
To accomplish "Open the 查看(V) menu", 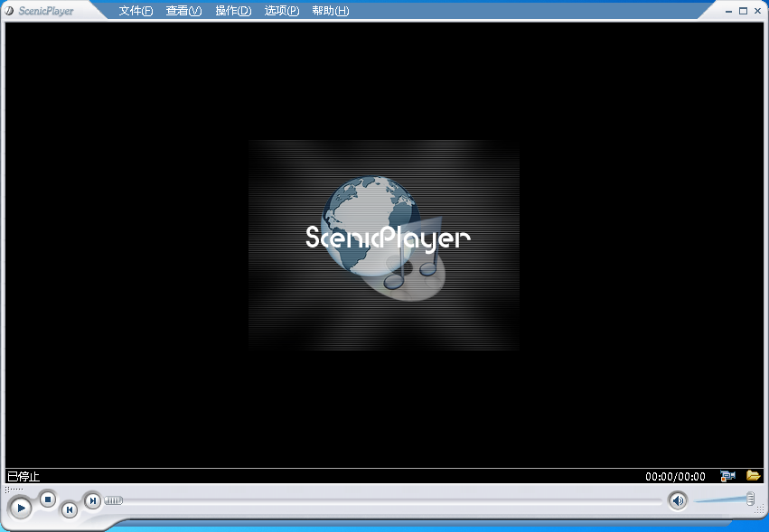I will click(184, 11).
